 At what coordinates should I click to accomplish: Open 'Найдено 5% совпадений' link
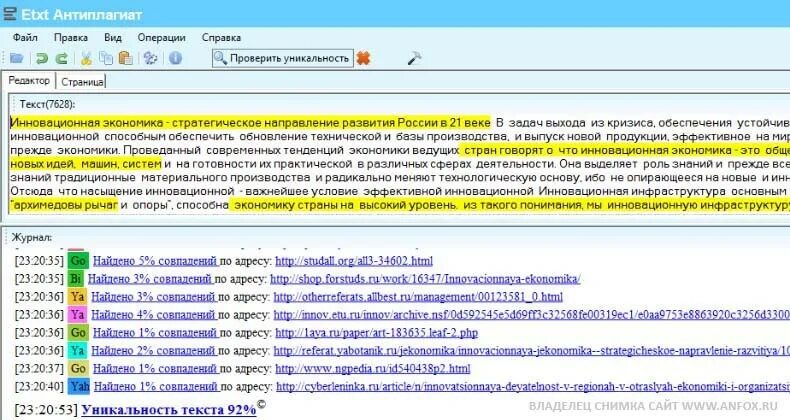coord(155,261)
